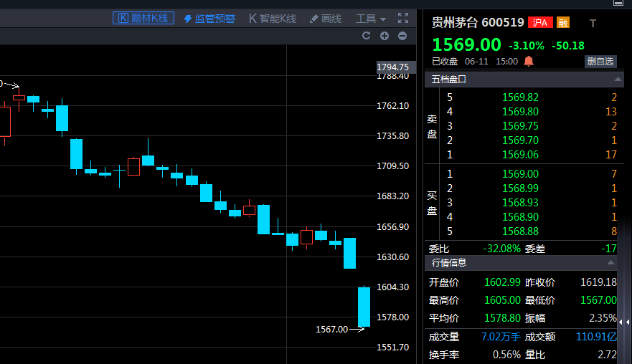Select buy level 3 price 1568.93
This screenshot has height=364, width=632.
520,203
